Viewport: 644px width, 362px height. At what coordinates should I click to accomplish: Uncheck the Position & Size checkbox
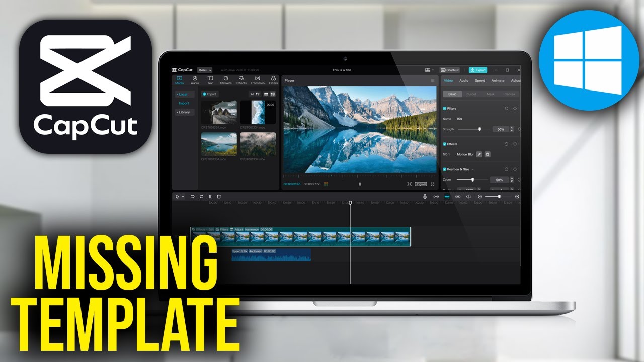coord(444,169)
